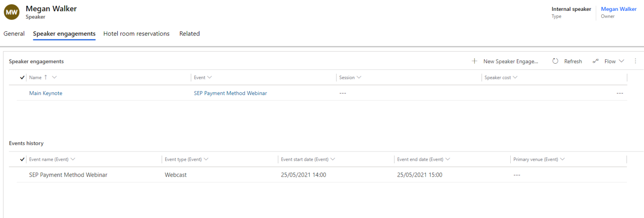
Task: Toggle select-all checkmark in Speaker engagements grid
Action: pos(22,77)
